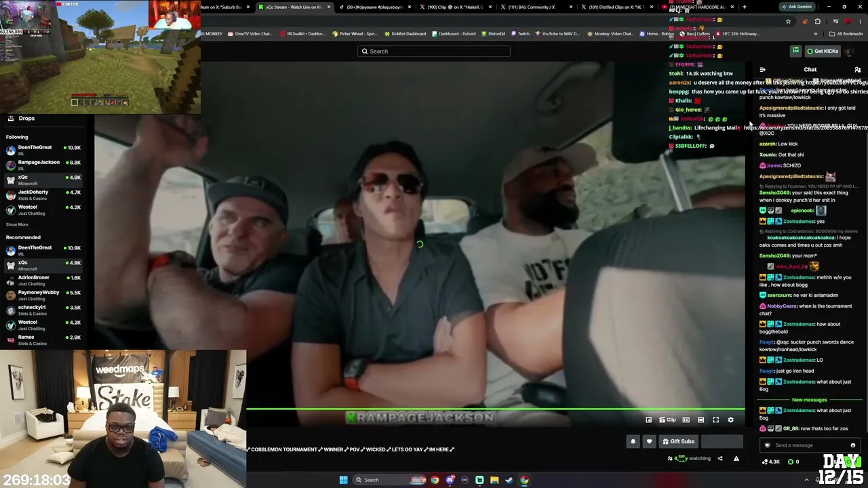This screenshot has width=868, height=488.
Task: Click the Kick search field
Action: pos(434,52)
